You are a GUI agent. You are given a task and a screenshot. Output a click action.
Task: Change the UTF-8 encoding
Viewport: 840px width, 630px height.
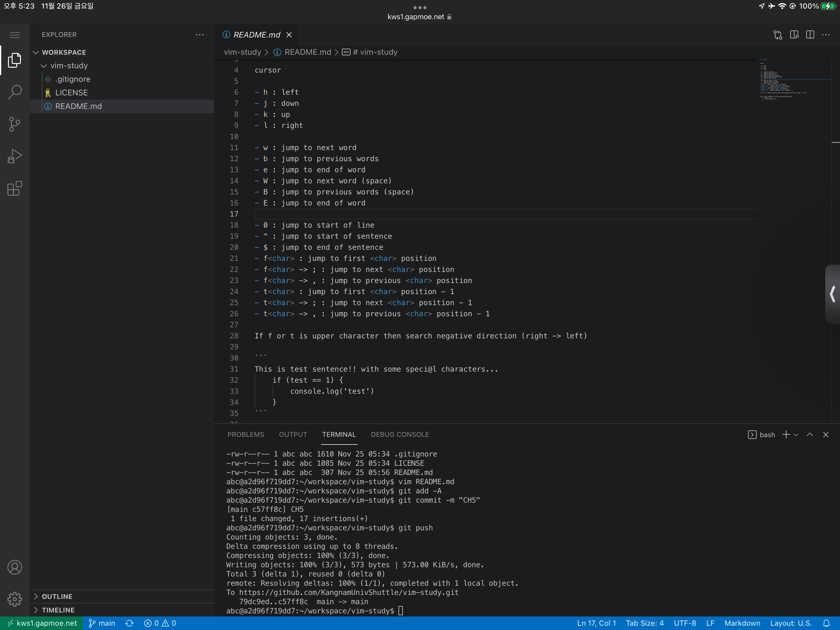[685, 623]
